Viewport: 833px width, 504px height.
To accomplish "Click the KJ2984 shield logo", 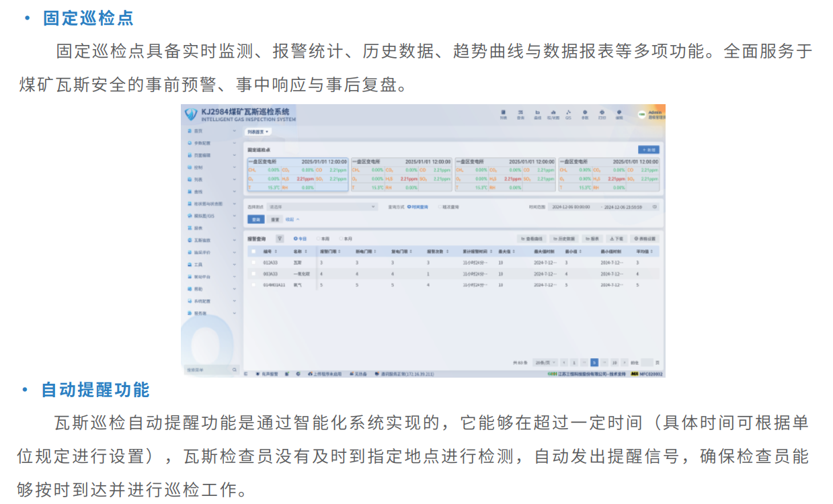I will (x=191, y=114).
